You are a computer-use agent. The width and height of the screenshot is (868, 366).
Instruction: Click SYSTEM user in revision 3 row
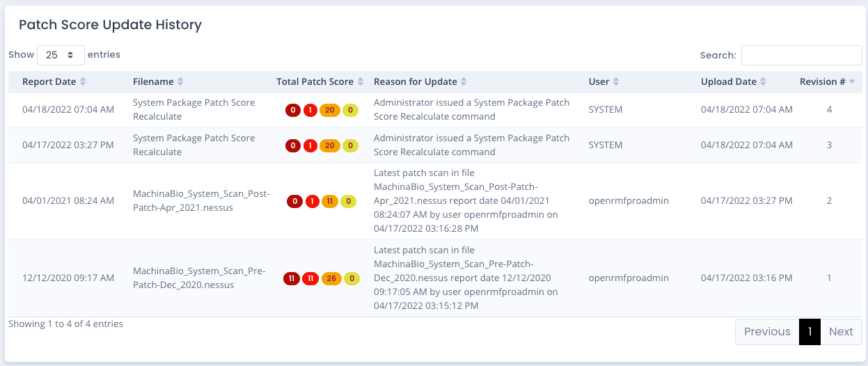[606, 145]
